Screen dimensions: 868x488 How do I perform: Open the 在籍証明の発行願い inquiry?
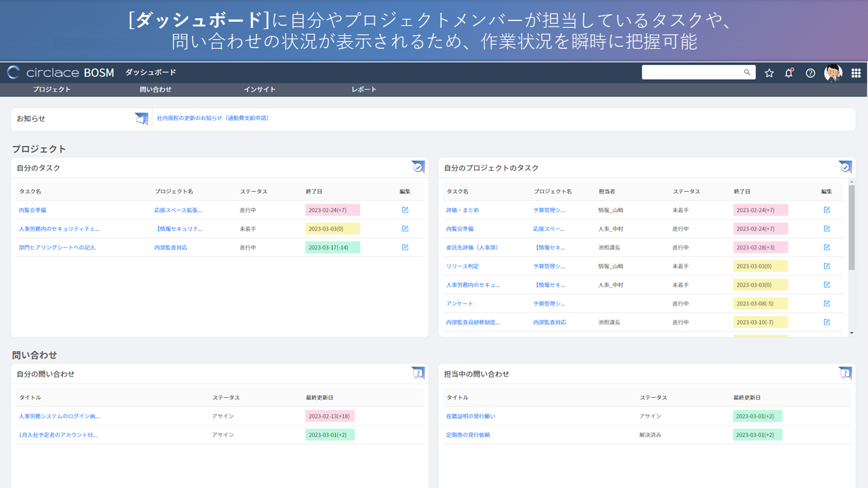(x=471, y=416)
